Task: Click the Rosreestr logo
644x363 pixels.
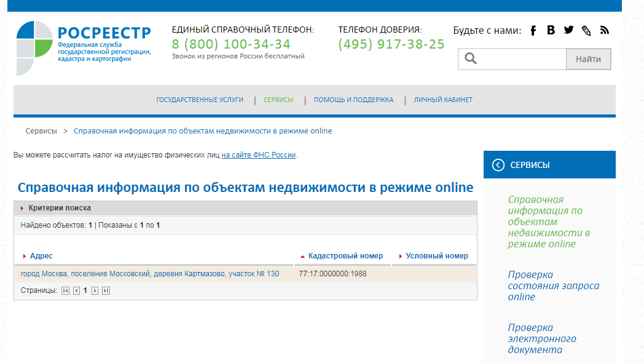Action: pos(84,48)
